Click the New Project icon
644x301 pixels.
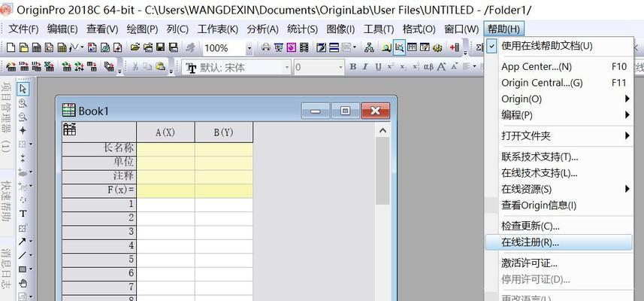tap(11, 47)
